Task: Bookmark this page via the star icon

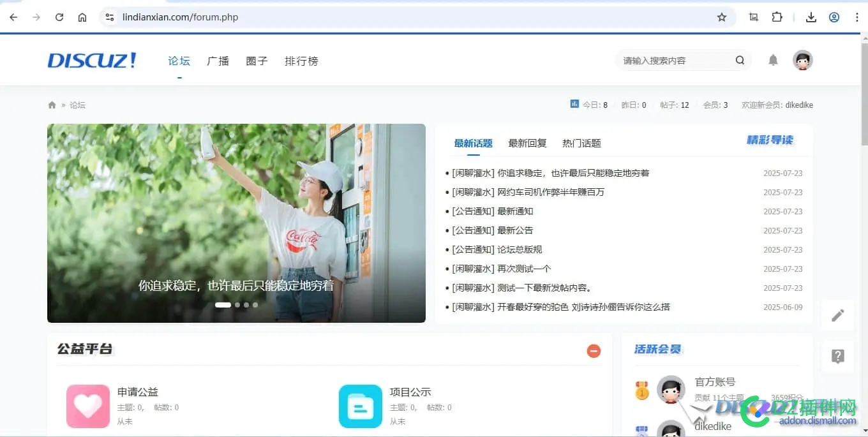Action: (x=722, y=17)
